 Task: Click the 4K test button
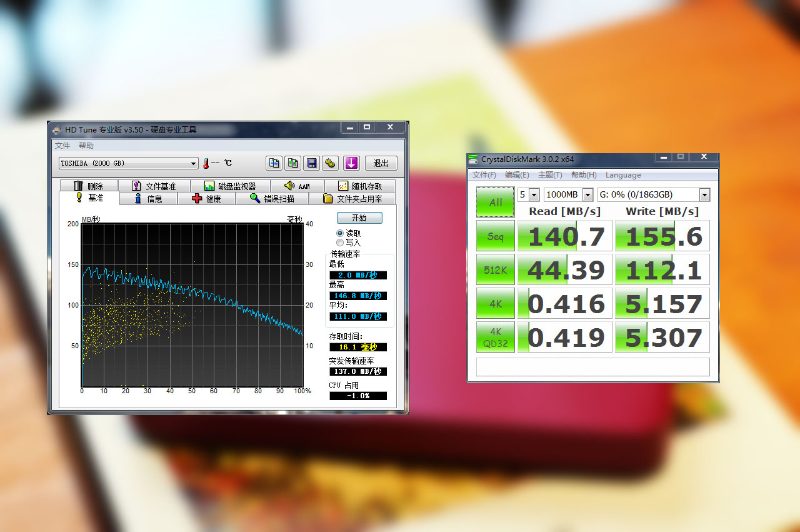(x=496, y=304)
